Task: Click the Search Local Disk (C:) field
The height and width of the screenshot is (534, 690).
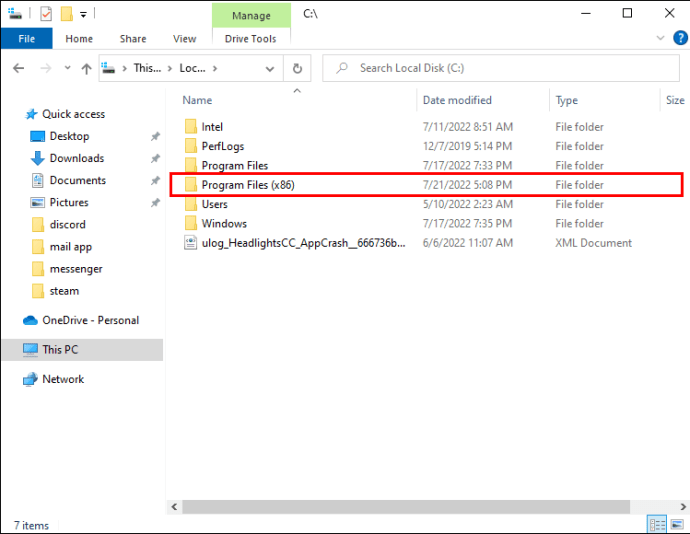Action: click(501, 68)
